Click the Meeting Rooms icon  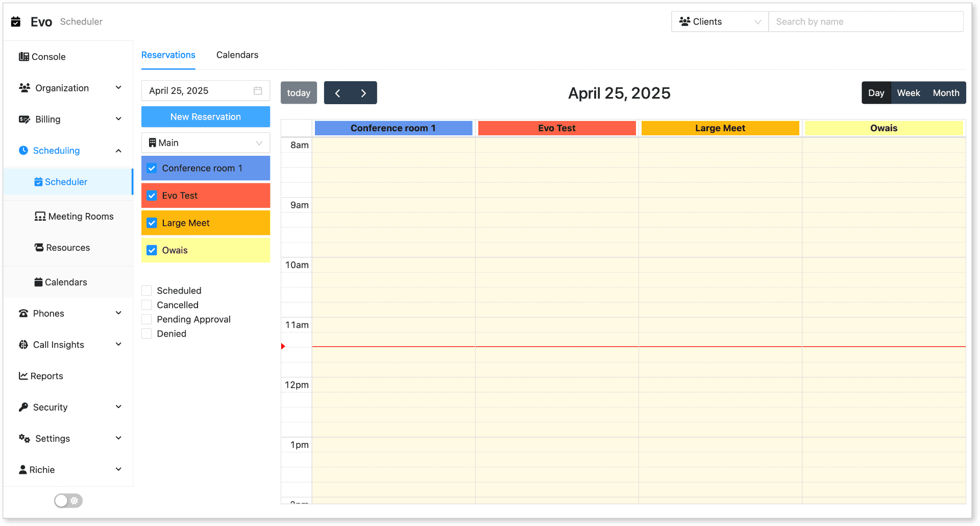[40, 217]
